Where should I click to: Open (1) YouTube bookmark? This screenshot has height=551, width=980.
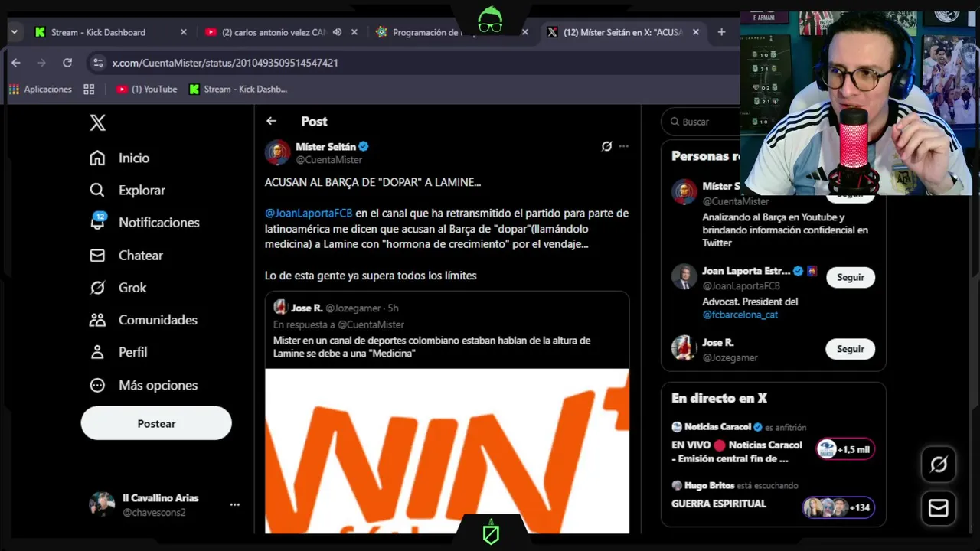point(146,90)
